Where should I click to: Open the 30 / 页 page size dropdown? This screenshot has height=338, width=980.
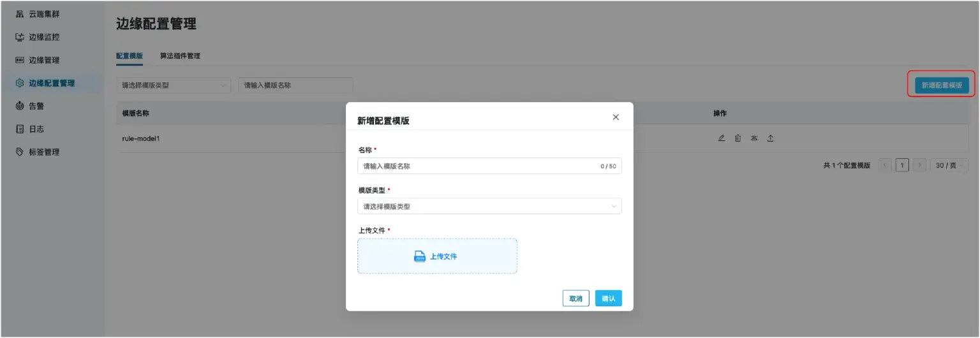point(949,165)
